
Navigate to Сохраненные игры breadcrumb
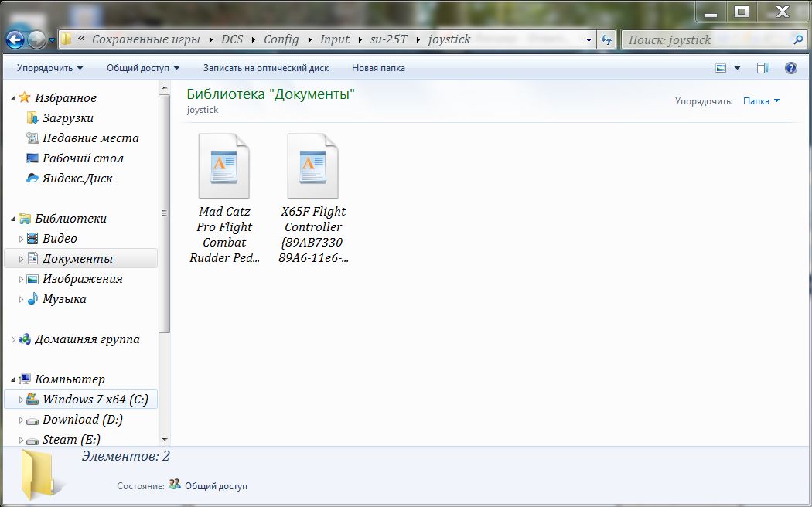click(146, 39)
